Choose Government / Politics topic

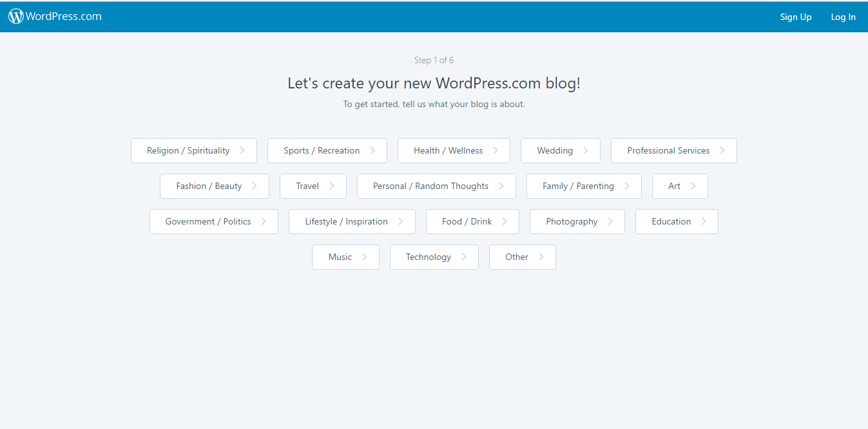pos(214,221)
